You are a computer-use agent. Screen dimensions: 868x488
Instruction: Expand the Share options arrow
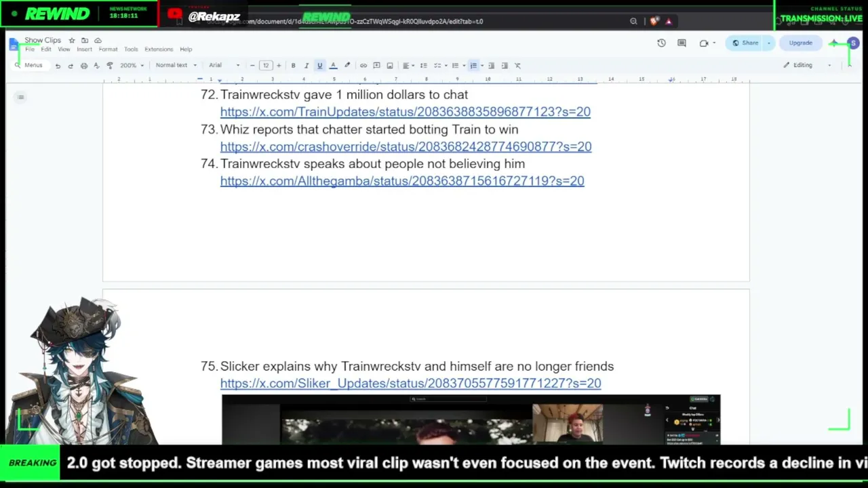coord(768,43)
